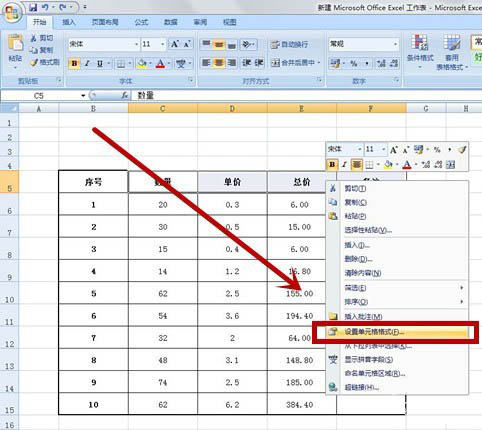Choose Insert Comment (插入批注) in context menu
Viewport: 482px width, 430px height.
click(397, 316)
